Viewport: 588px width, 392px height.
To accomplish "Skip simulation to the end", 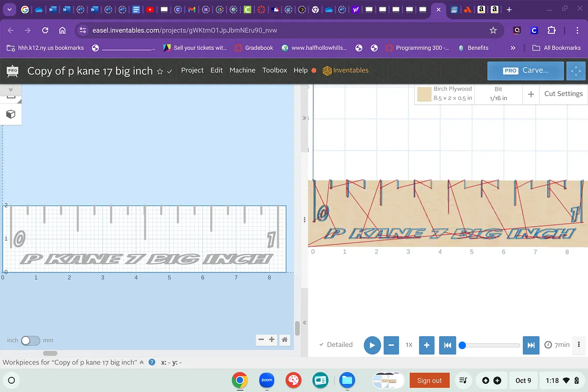I will (531, 345).
